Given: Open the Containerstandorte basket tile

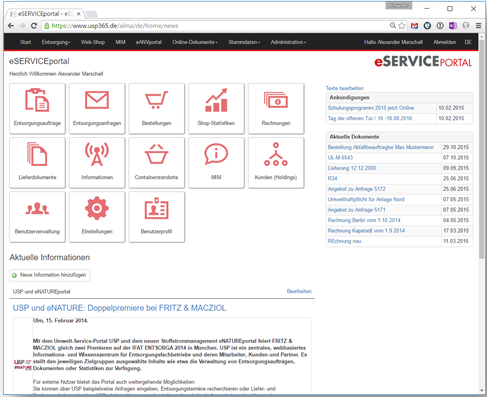Looking at the screenshot, I should [x=157, y=163].
